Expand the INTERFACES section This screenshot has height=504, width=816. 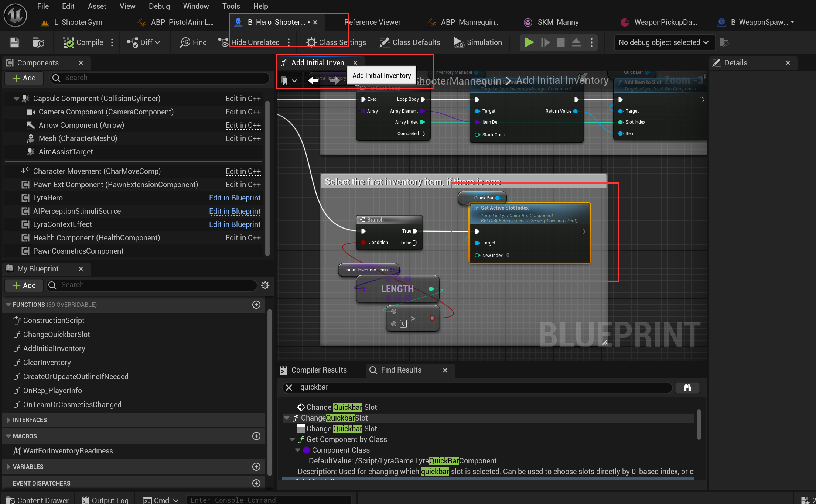tap(8, 420)
